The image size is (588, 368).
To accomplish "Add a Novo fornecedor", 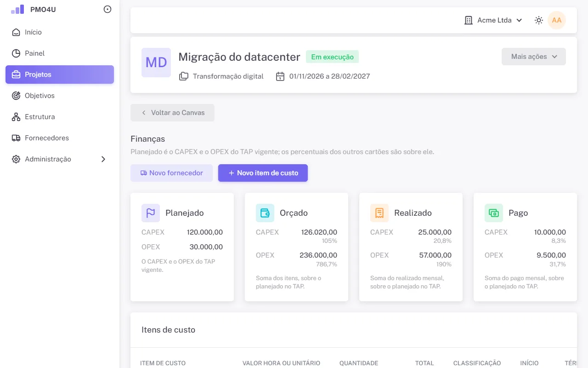I will coord(171,173).
